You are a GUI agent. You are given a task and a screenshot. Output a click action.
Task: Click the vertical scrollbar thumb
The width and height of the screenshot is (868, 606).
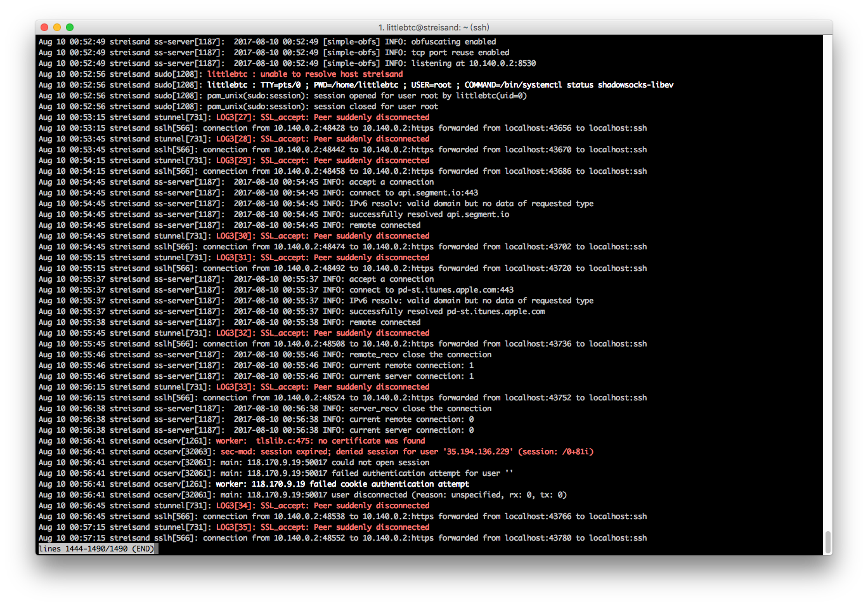tap(828, 543)
